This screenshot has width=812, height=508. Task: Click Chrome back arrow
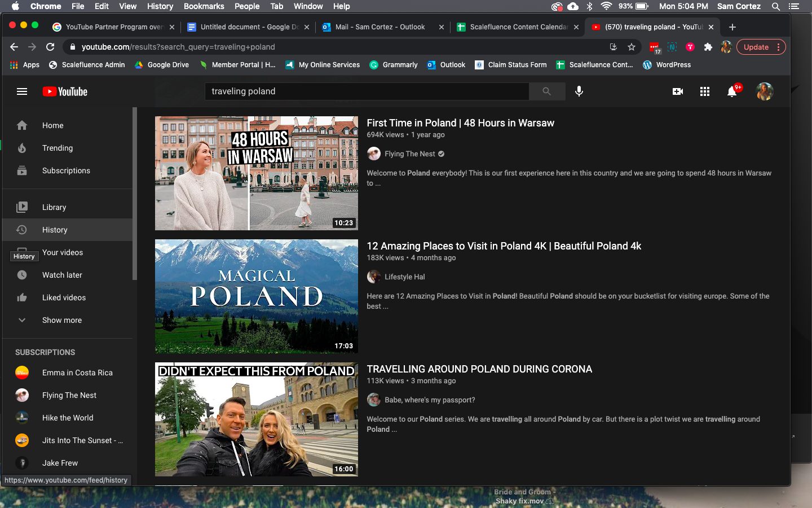point(14,47)
